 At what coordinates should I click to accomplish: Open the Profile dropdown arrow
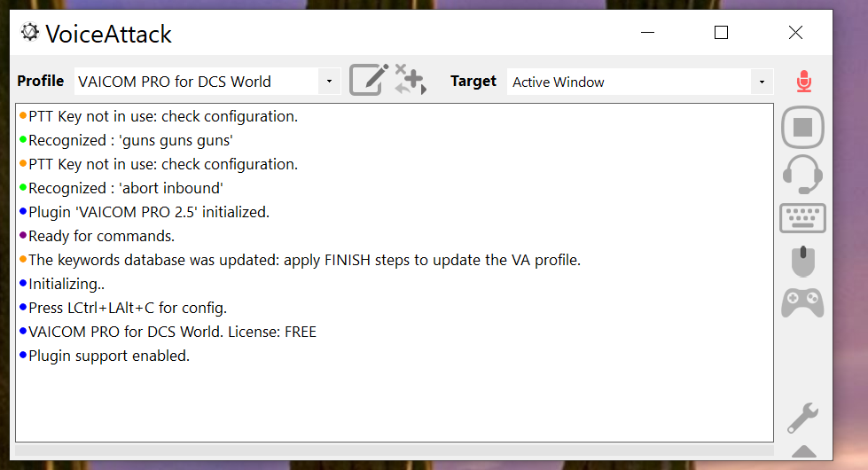(x=329, y=82)
